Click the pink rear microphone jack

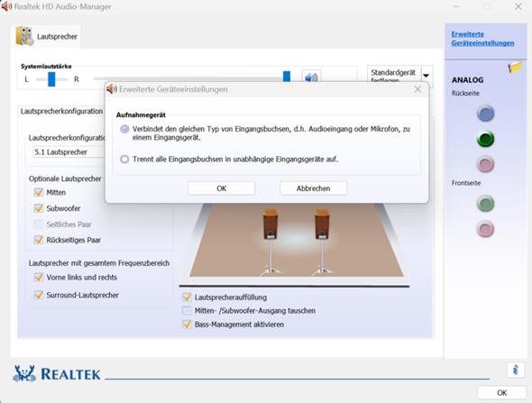click(x=485, y=164)
